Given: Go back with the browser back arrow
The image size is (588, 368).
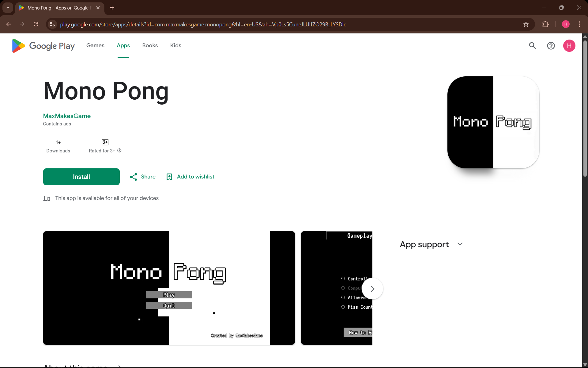Looking at the screenshot, I should coord(9,24).
